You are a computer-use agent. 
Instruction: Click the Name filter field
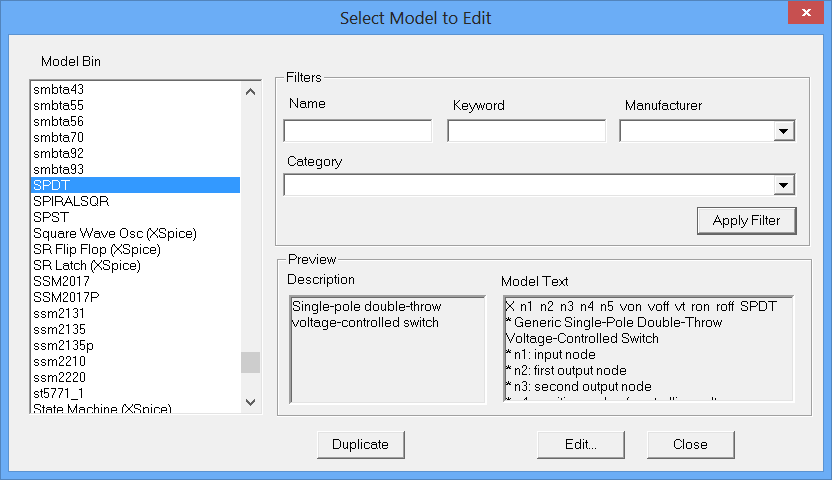click(x=358, y=131)
